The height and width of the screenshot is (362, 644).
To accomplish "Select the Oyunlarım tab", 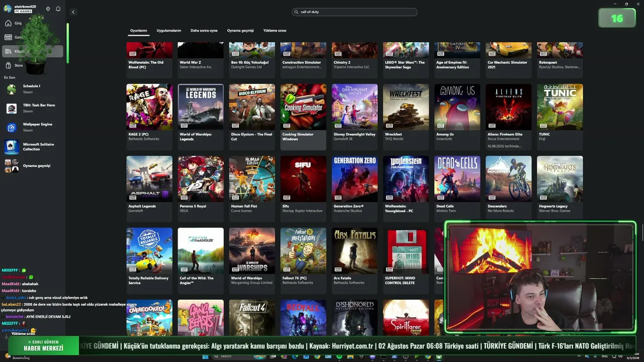I will (138, 31).
